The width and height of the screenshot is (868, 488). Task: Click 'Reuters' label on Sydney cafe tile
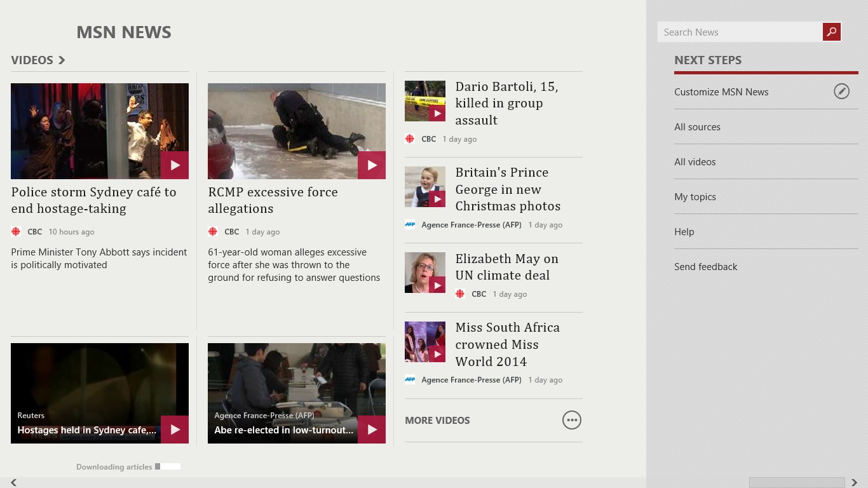click(x=31, y=416)
